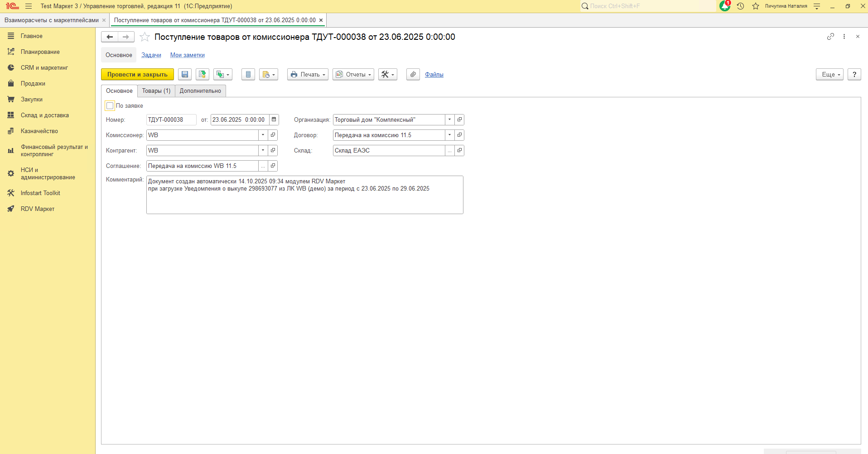Open the document reports icon dropdown next to Печать
The height and width of the screenshot is (454, 868).
(269, 75)
